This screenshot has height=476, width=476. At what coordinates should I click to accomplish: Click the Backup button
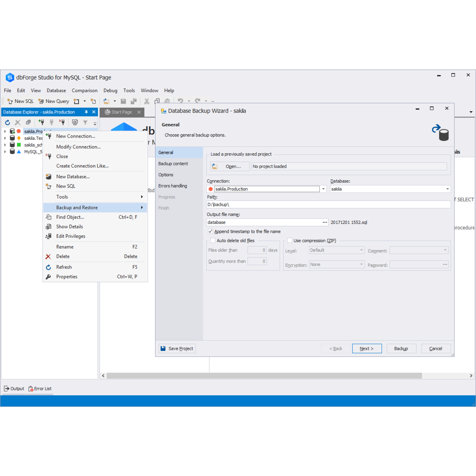(x=401, y=348)
